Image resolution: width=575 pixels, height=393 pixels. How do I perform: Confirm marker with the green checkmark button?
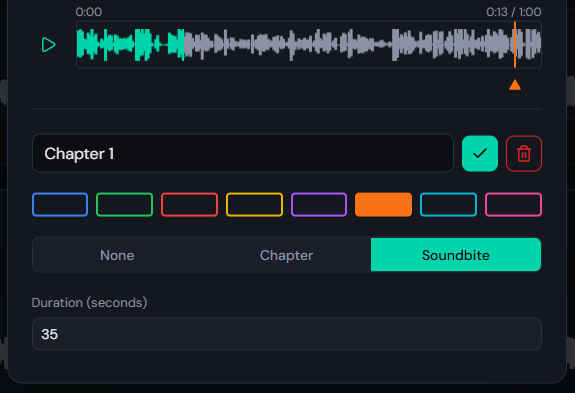click(x=480, y=154)
